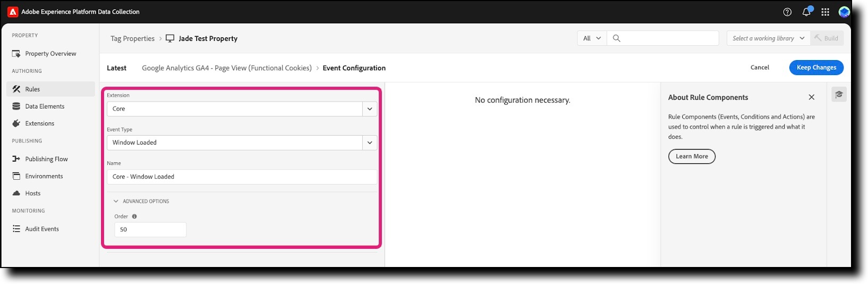
Task: Click the Latest revision label
Action: (116, 68)
